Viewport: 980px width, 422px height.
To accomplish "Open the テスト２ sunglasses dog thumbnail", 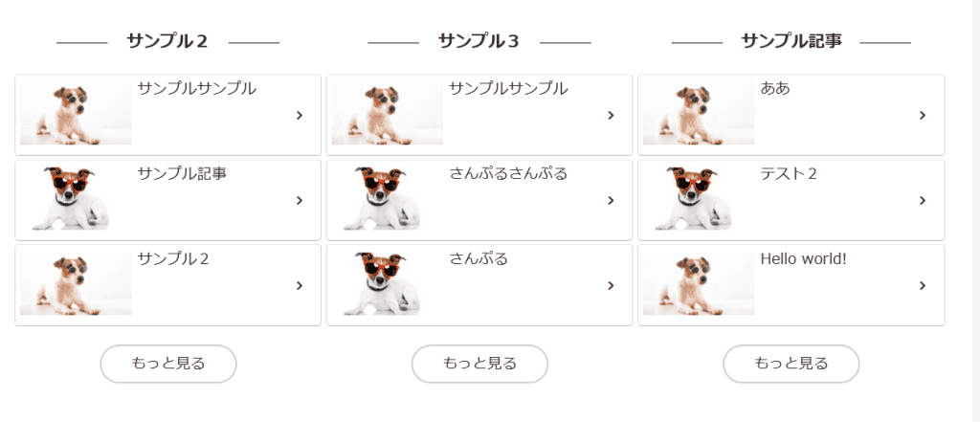I will (698, 199).
